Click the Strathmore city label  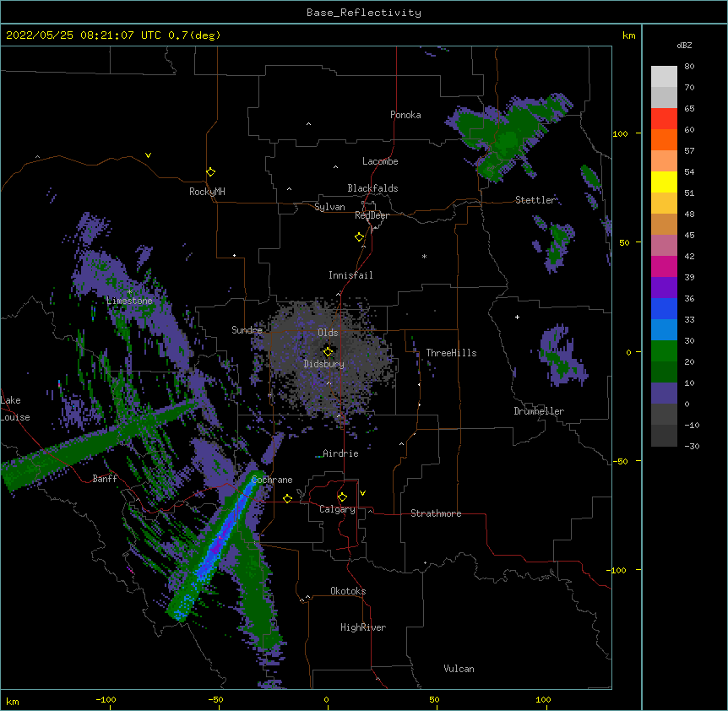coord(436,513)
